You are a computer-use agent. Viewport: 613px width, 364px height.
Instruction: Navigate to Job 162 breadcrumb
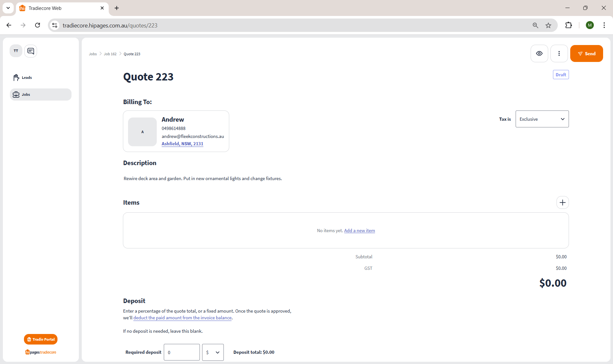110,54
